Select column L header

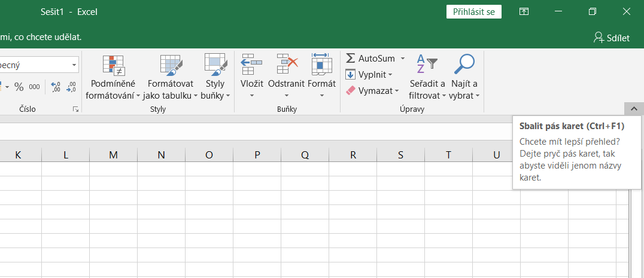click(x=66, y=155)
